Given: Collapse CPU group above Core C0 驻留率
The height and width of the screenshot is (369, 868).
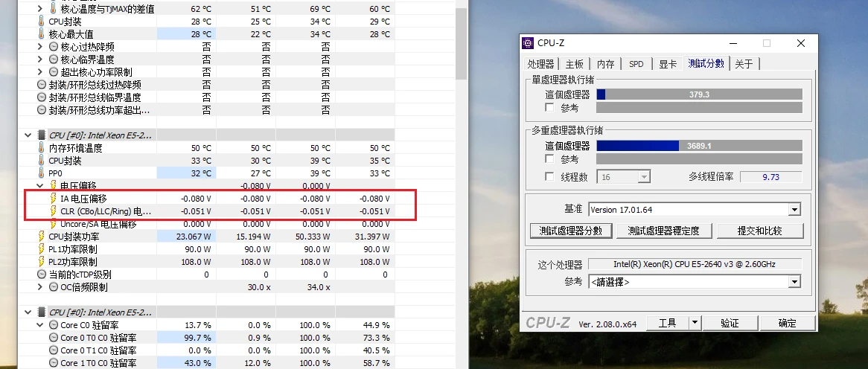Looking at the screenshot, I should (28, 312).
